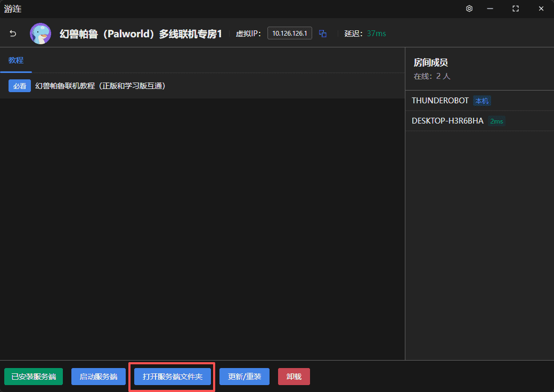Uninstall server with 卸载 button

pos(294,377)
